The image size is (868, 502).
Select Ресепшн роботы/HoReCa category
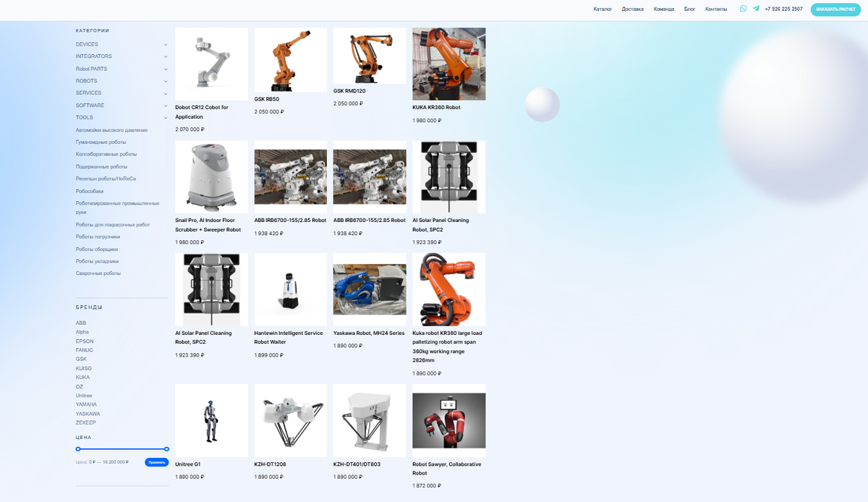point(106,178)
